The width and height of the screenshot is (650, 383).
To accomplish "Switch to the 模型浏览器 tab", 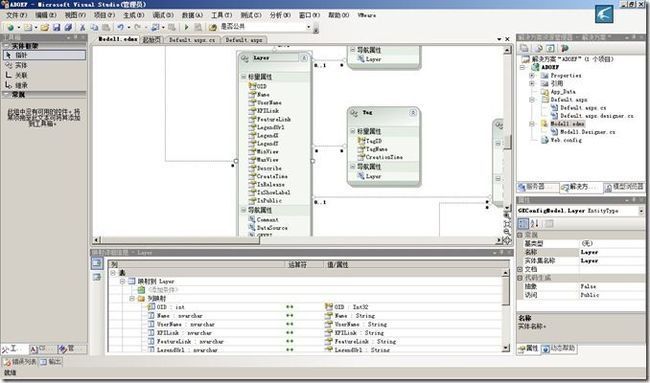I will (624, 187).
